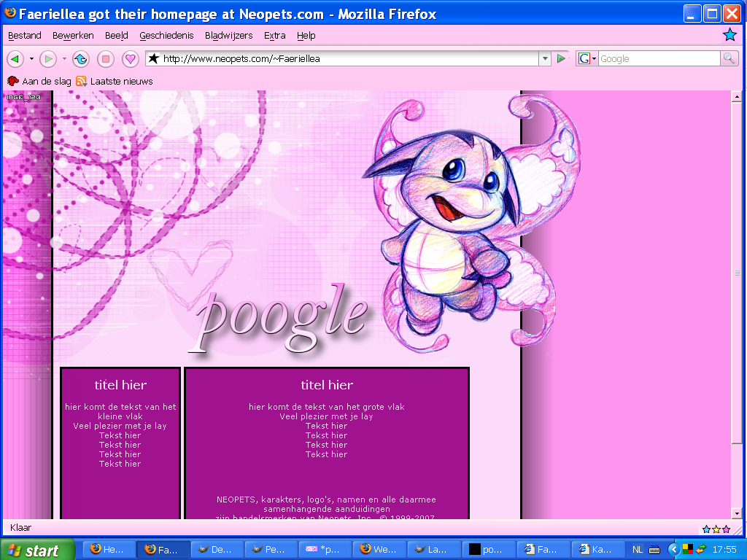The height and width of the screenshot is (560, 747).
Task: Click the taskbar clock showing 17:55
Action: point(724,550)
